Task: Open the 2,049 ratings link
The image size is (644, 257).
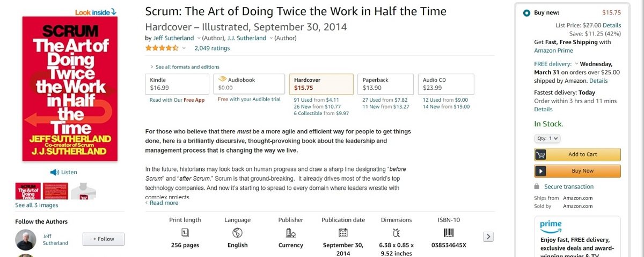Action: pos(212,48)
